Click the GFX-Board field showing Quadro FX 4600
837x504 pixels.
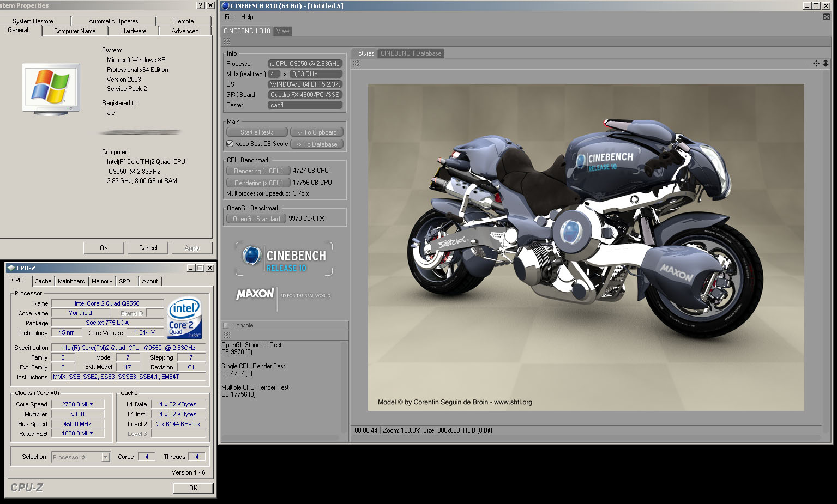(x=305, y=95)
